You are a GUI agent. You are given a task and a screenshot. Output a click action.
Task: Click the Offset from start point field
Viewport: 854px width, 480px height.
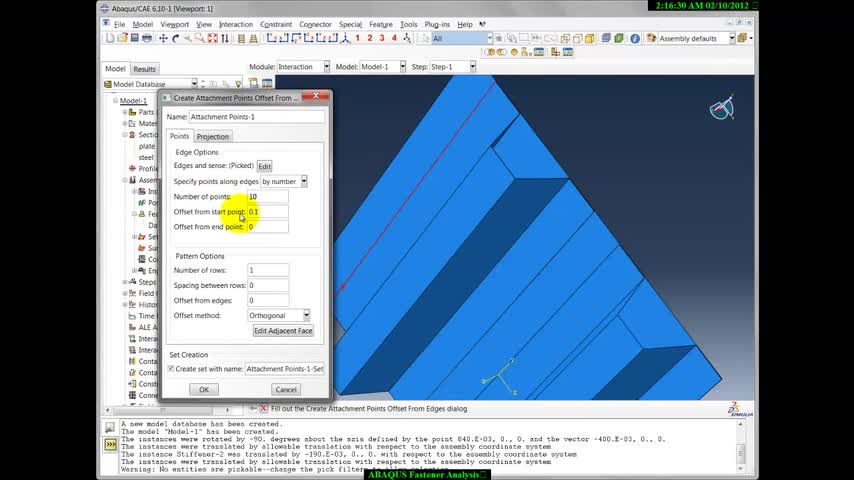tap(268, 212)
